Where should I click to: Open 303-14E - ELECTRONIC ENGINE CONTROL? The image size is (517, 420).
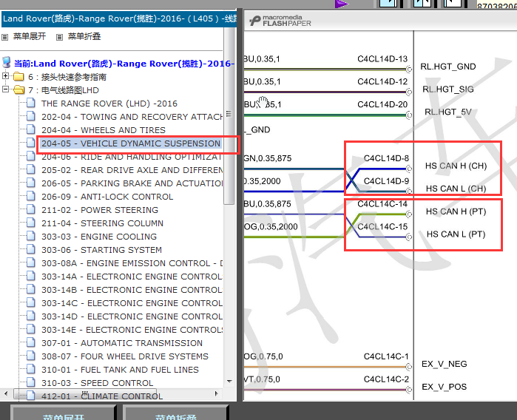(132, 330)
